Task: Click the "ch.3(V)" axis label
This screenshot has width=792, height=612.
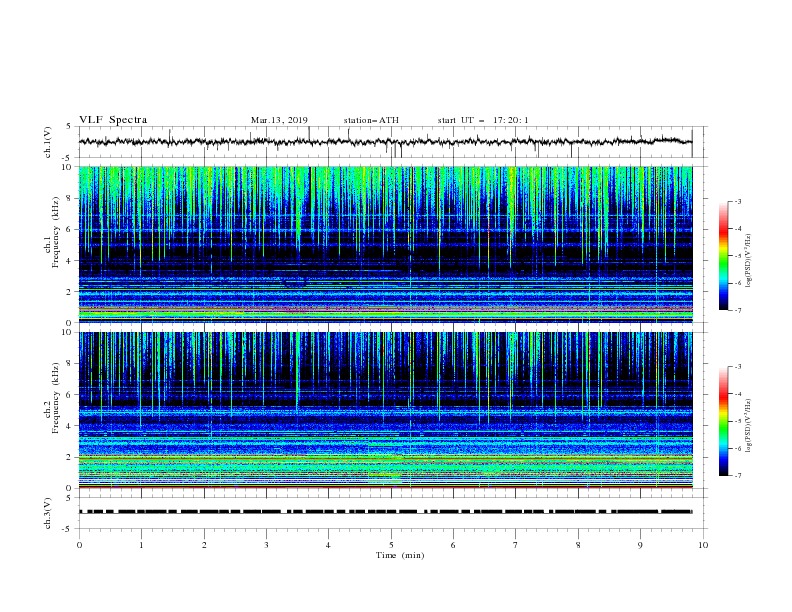Action: 48,513
